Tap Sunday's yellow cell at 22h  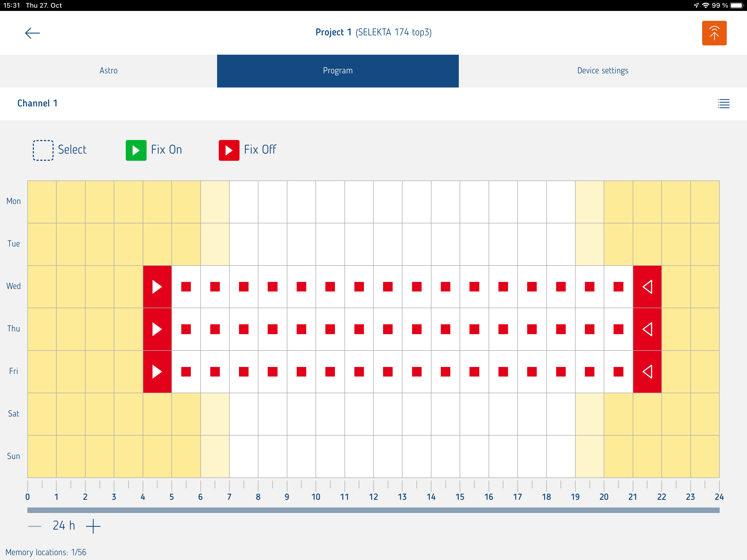click(676, 456)
